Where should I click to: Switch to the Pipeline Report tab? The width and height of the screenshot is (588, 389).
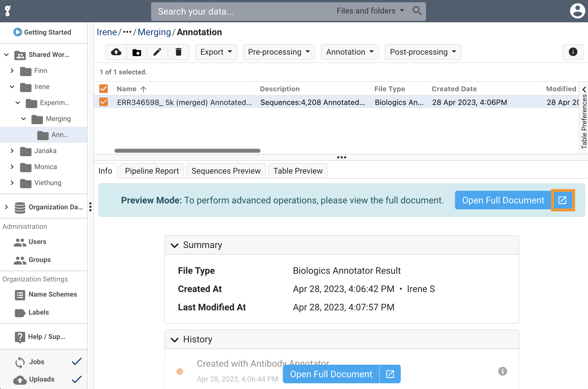click(152, 171)
